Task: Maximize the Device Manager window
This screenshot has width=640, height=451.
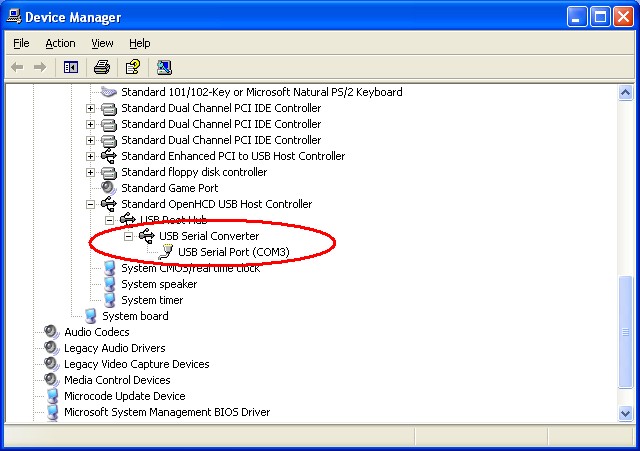Action: 600,17
